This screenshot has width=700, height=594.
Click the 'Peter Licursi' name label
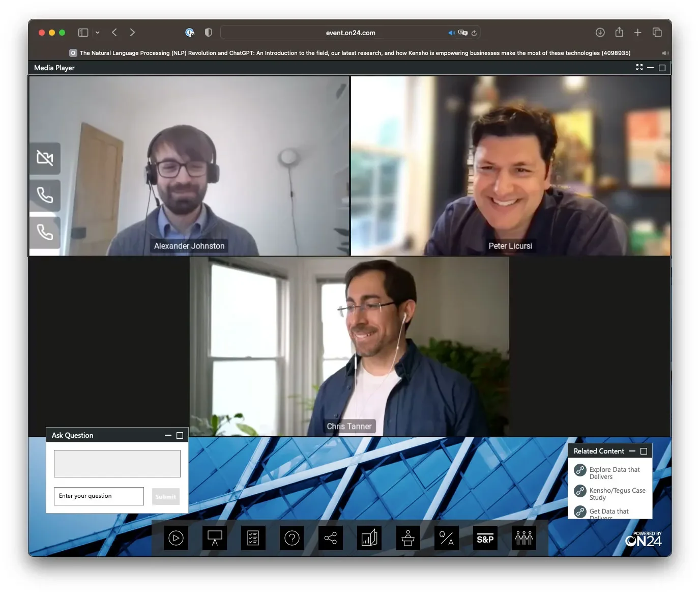[510, 246]
